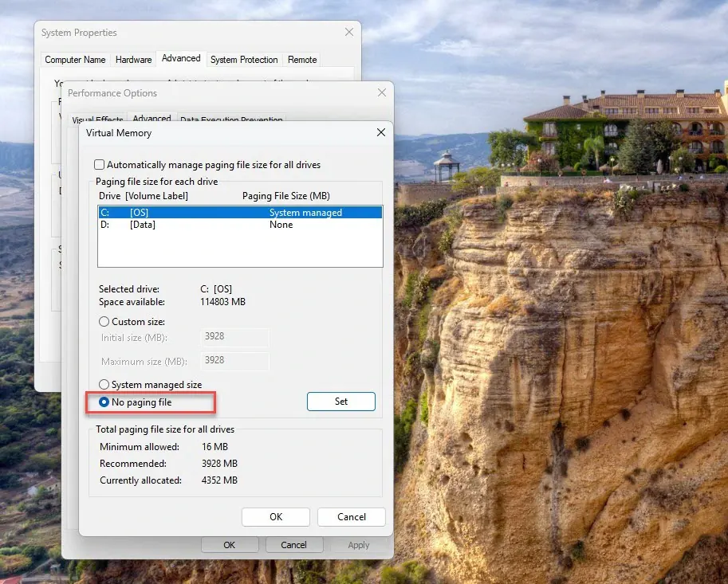Open the Computer Name tab
Screen dimensions: 728x584
[x=75, y=59]
